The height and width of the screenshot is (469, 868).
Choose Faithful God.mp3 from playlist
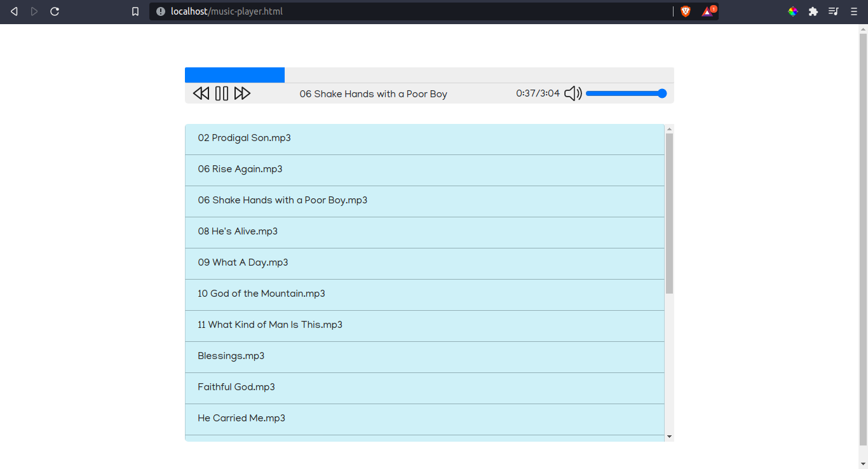[x=424, y=388]
